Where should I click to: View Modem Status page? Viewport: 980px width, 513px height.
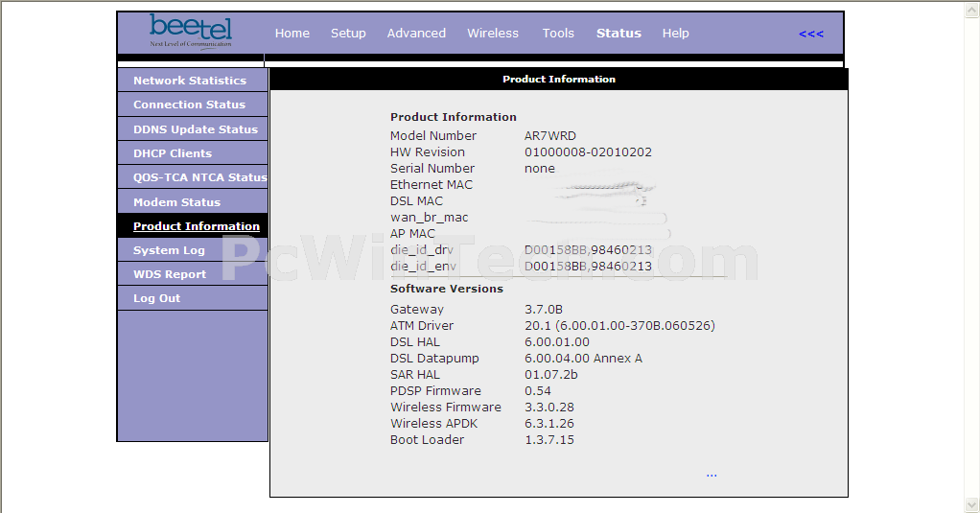pos(193,201)
